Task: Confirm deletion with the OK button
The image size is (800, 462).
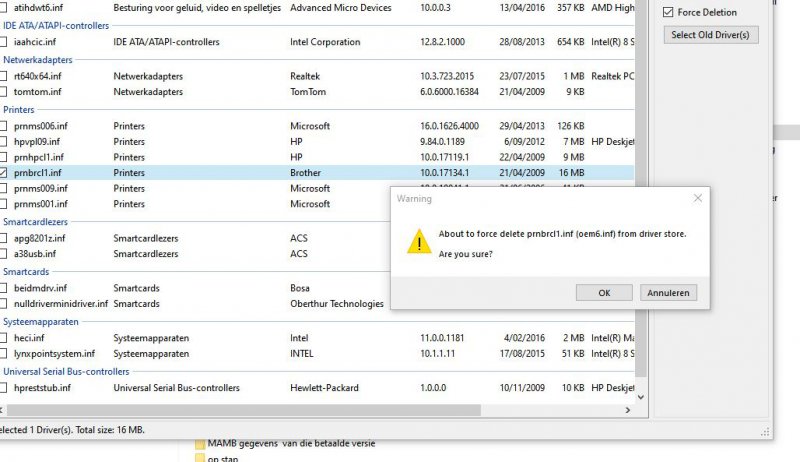Action: point(604,293)
